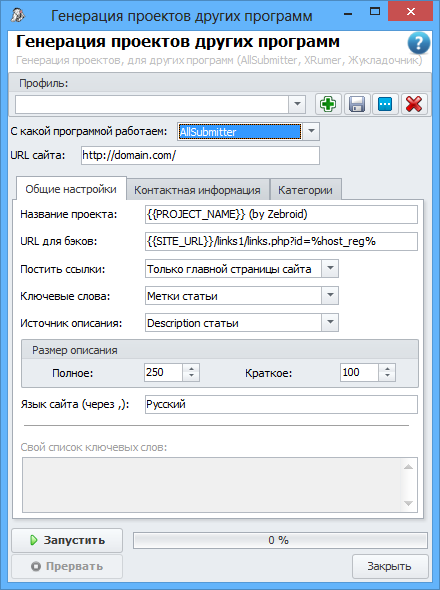Switch to Общие настройки tab
440x590 pixels.
pos(71,189)
